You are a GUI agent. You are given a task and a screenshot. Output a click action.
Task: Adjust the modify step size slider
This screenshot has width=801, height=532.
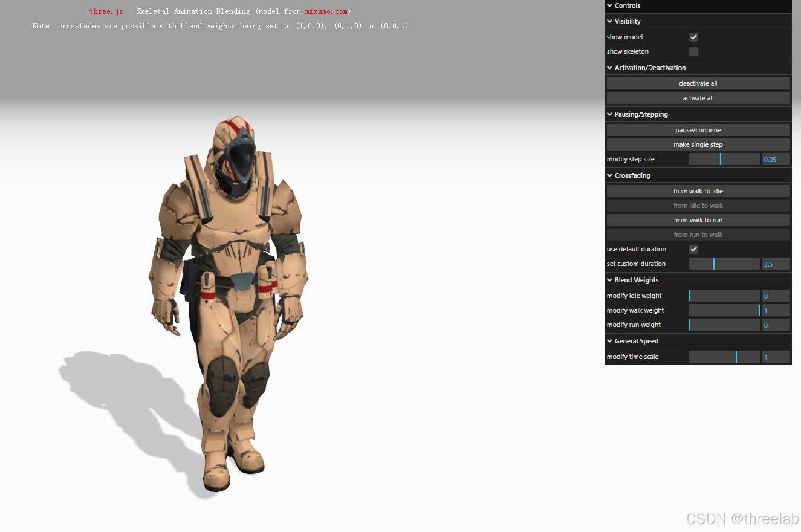724,160
